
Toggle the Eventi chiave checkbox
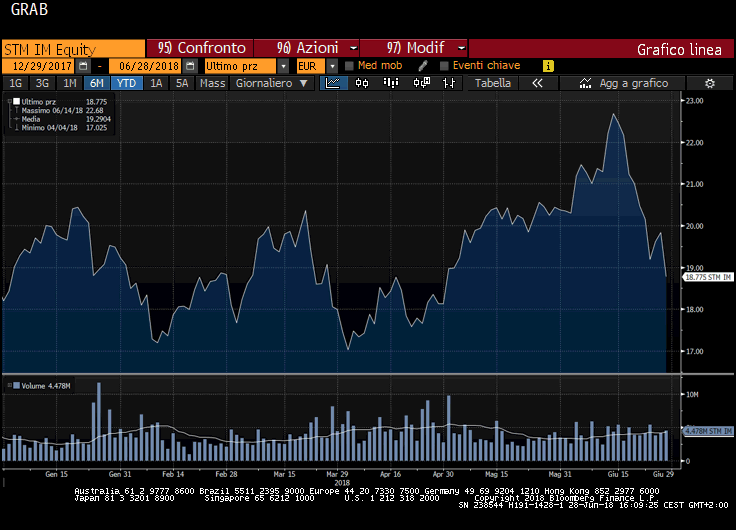[x=444, y=66]
